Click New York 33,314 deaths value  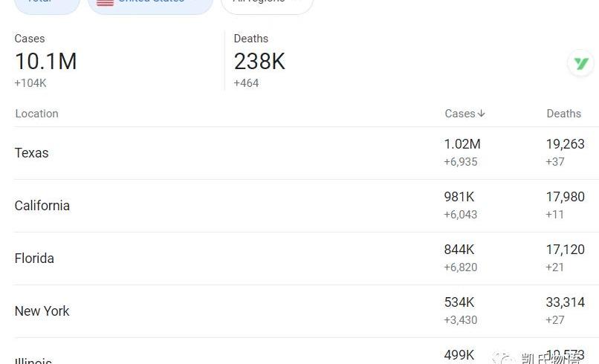tap(565, 302)
